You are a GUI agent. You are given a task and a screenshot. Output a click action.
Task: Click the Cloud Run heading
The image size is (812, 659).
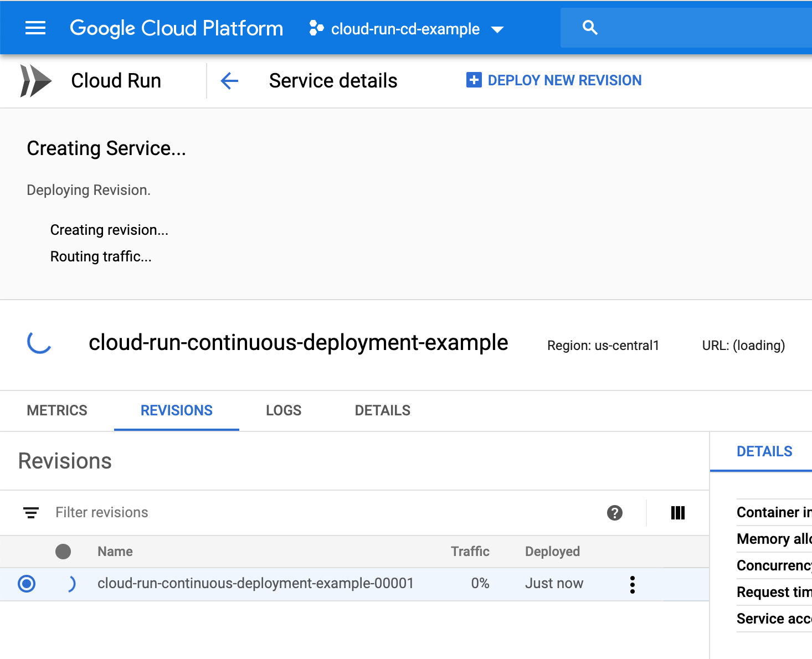(116, 81)
